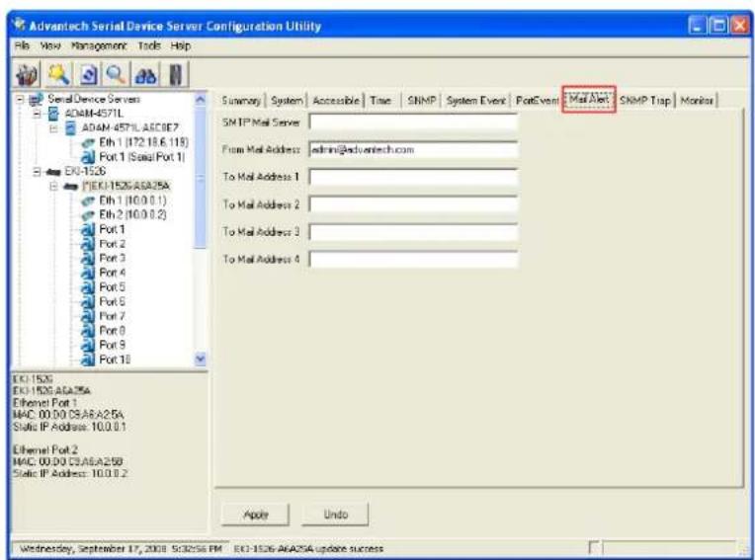Switch to the Monitor tab
The height and width of the screenshot is (560, 755).
click(x=697, y=101)
